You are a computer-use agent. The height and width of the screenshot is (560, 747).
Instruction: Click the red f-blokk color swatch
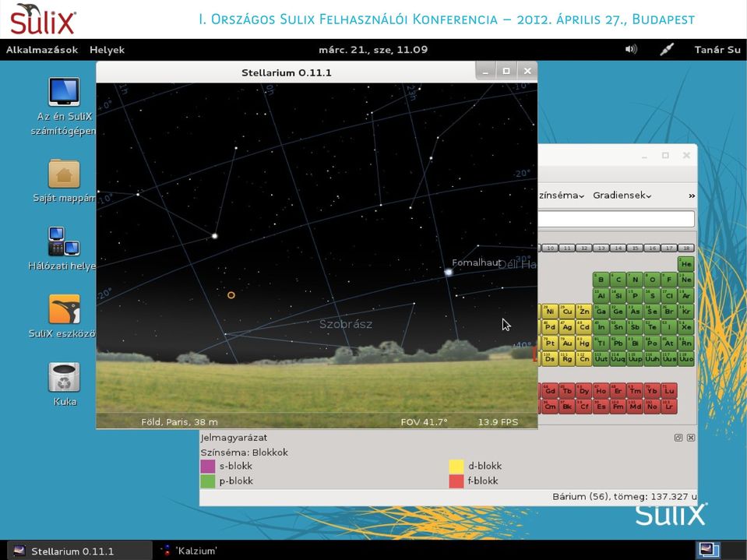456,481
